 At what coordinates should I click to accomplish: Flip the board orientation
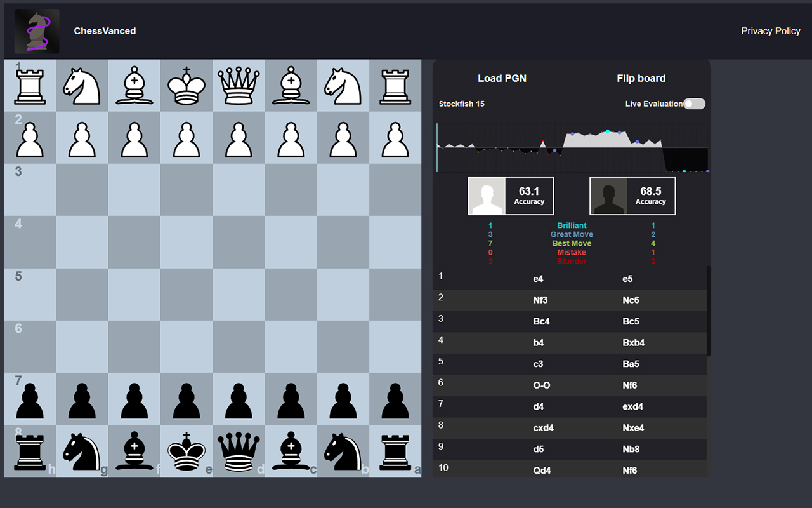(x=641, y=78)
